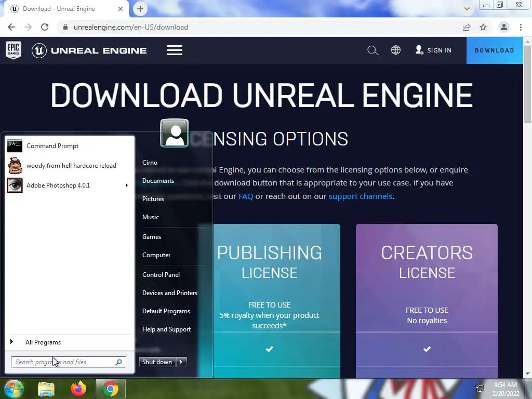Click the taskbar clock

pyautogui.click(x=506, y=389)
